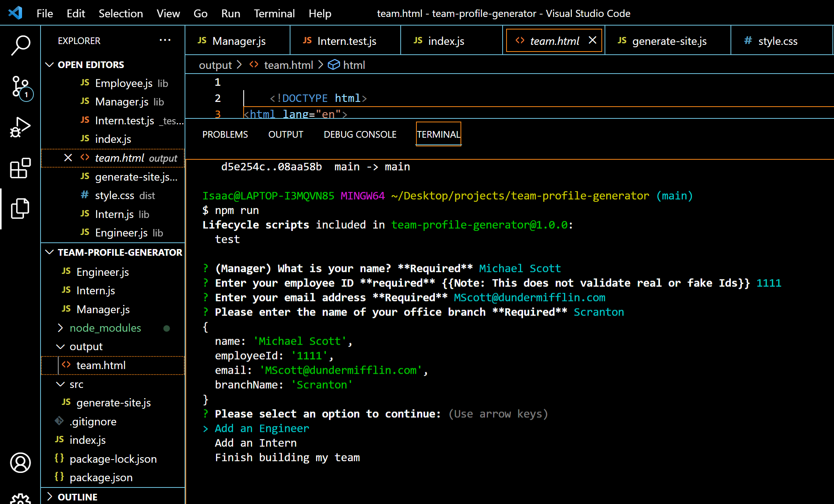The height and width of the screenshot is (504, 834).
Task: Select team.html inside the output folder
Action: 101,365
